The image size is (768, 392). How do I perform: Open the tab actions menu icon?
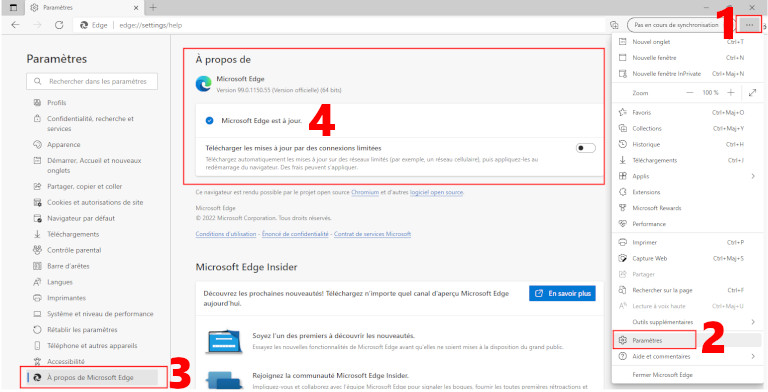click(x=13, y=7)
